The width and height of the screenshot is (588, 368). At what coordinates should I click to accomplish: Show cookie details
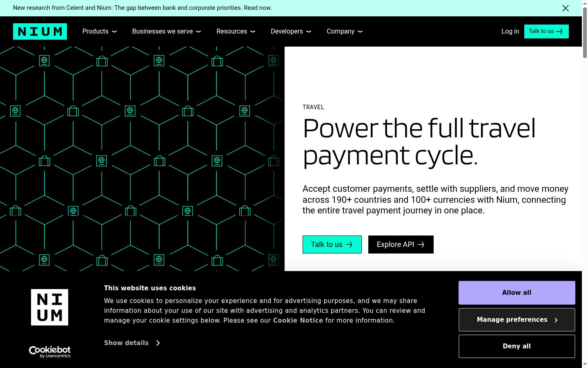pyautogui.click(x=132, y=343)
